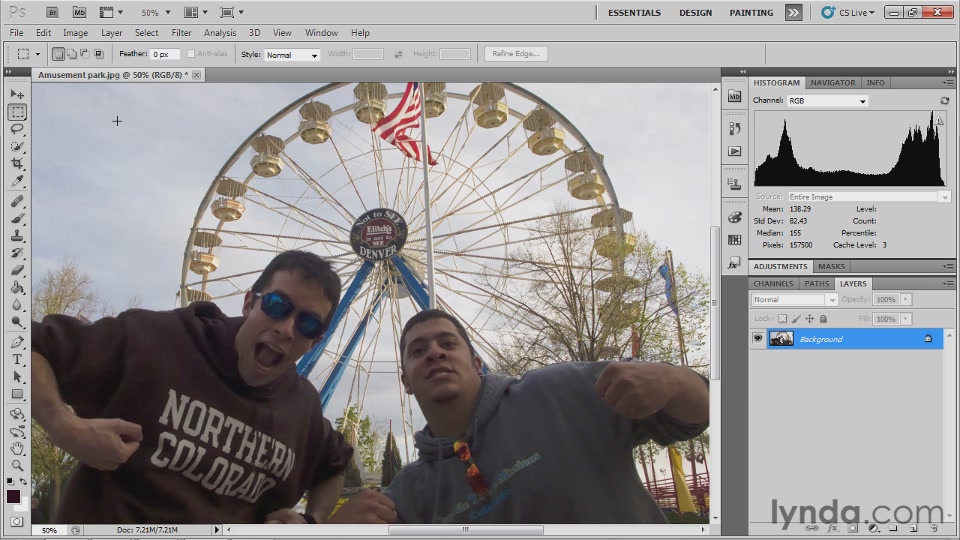Select the Rectangle shape tool
The image size is (960, 540).
point(17,394)
